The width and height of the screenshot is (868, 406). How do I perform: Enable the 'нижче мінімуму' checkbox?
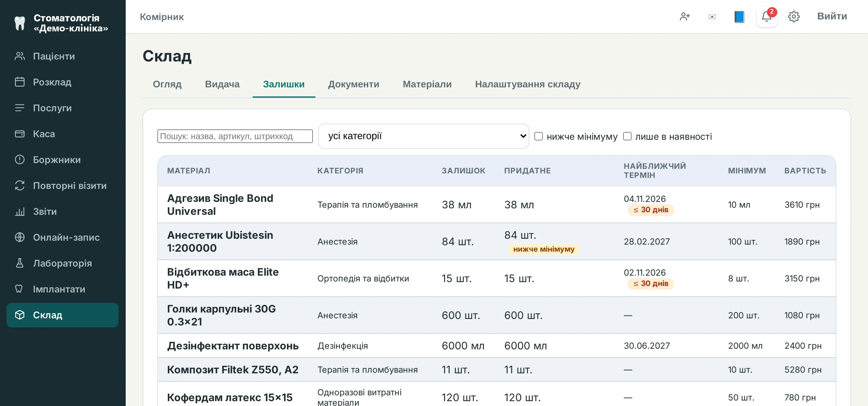pos(539,136)
